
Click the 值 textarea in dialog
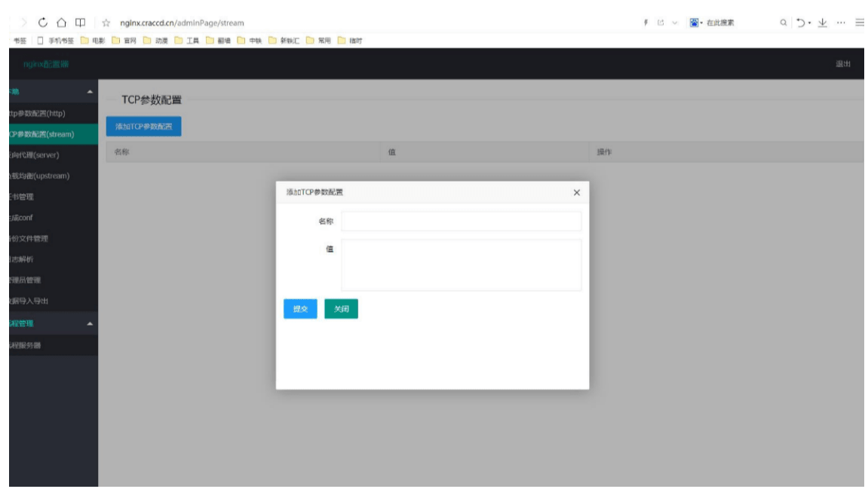[461, 265]
